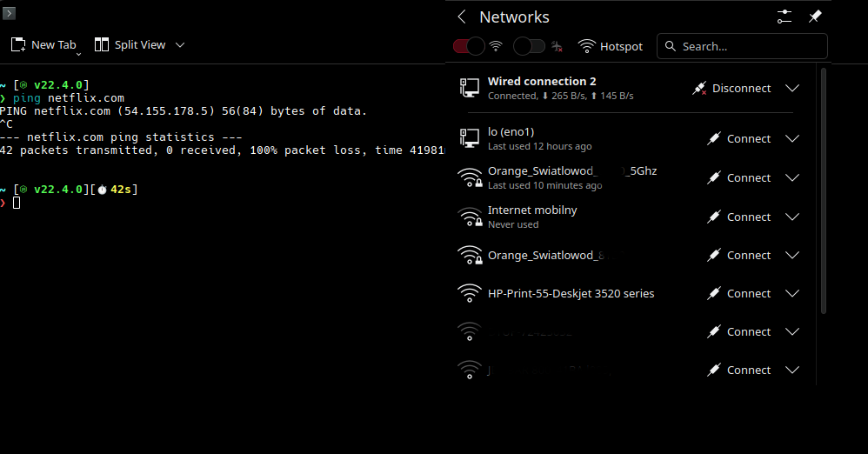This screenshot has height=454, width=868.
Task: Open the Split View dropdown arrow
Action: click(180, 44)
